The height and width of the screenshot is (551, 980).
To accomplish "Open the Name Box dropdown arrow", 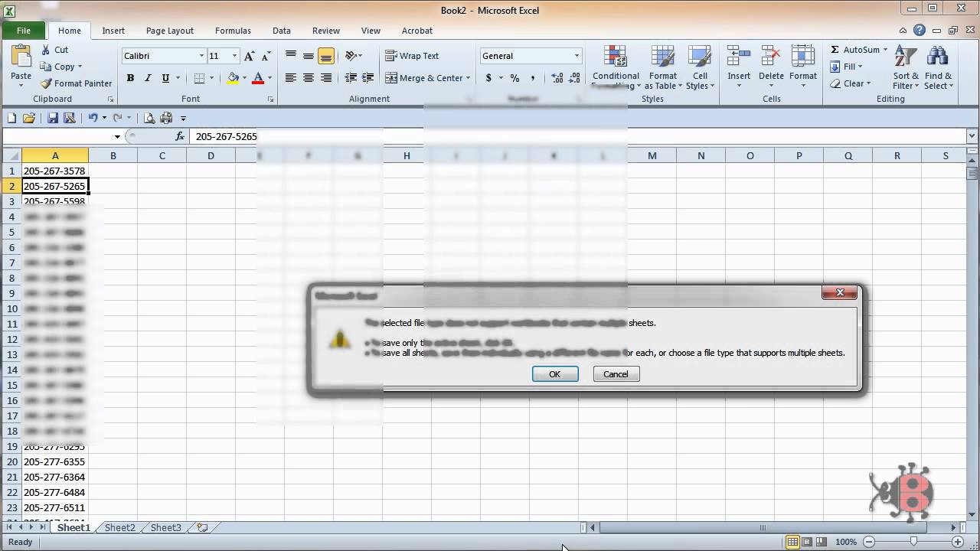I will (117, 137).
